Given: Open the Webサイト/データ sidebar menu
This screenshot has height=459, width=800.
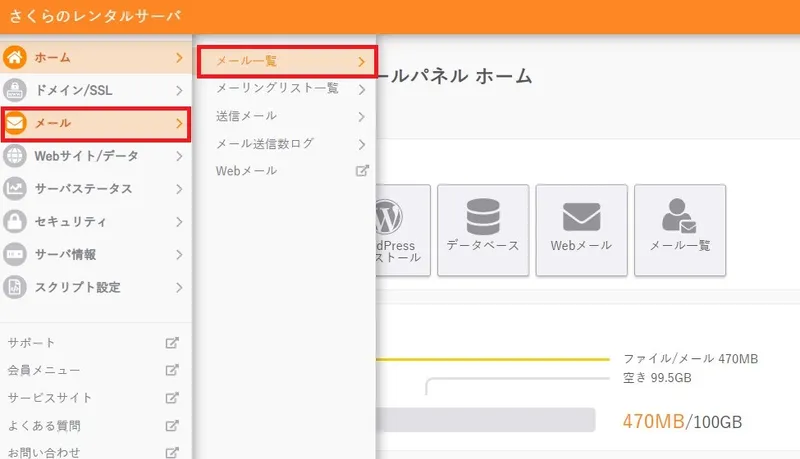Looking at the screenshot, I should point(96,156).
